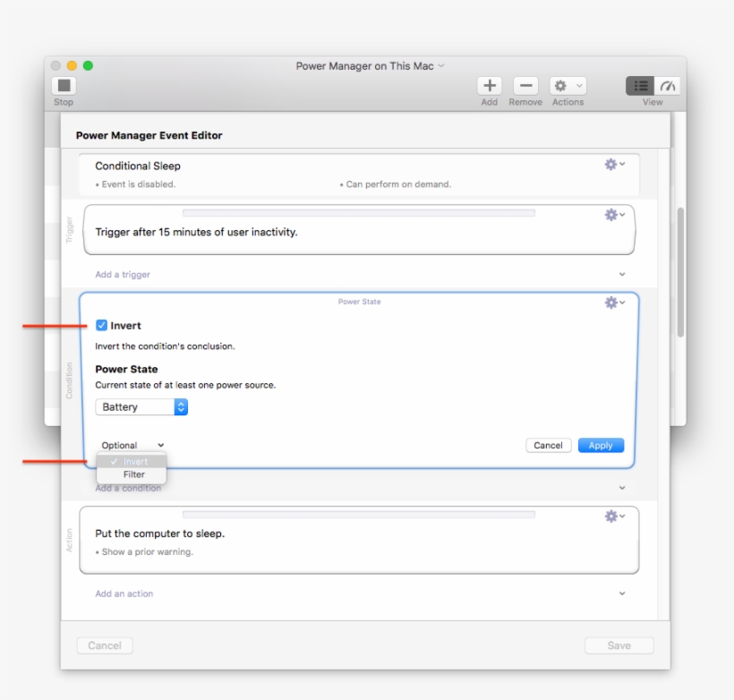Click Can perform on demand note
Image resolution: width=734 pixels, height=700 pixels.
(396, 184)
